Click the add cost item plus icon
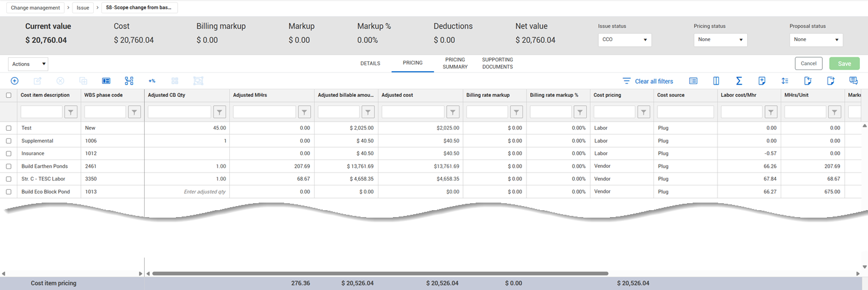The width and height of the screenshot is (868, 290). (15, 81)
